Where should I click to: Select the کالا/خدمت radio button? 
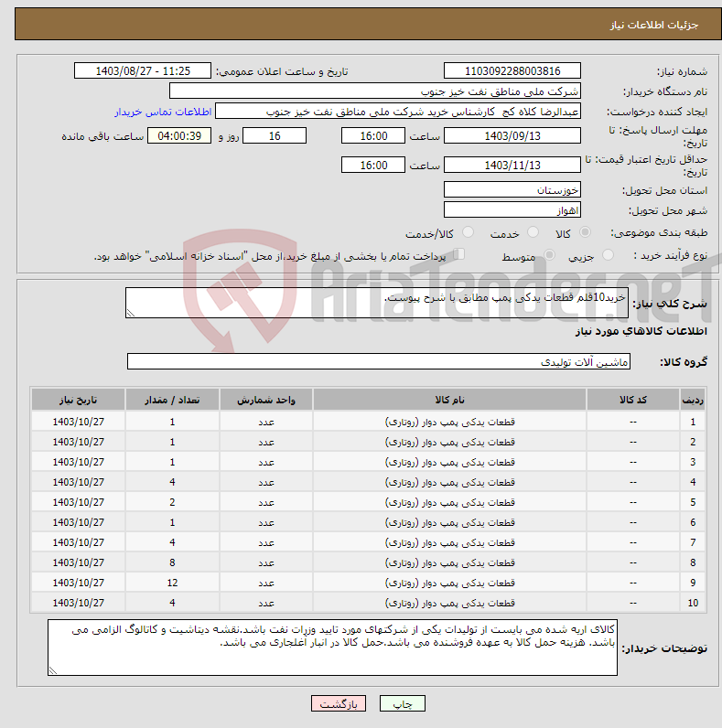[468, 232]
